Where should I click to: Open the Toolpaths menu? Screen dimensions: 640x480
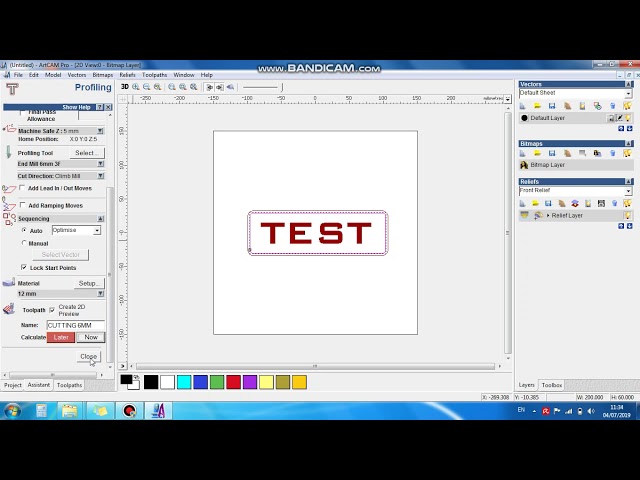(154, 75)
